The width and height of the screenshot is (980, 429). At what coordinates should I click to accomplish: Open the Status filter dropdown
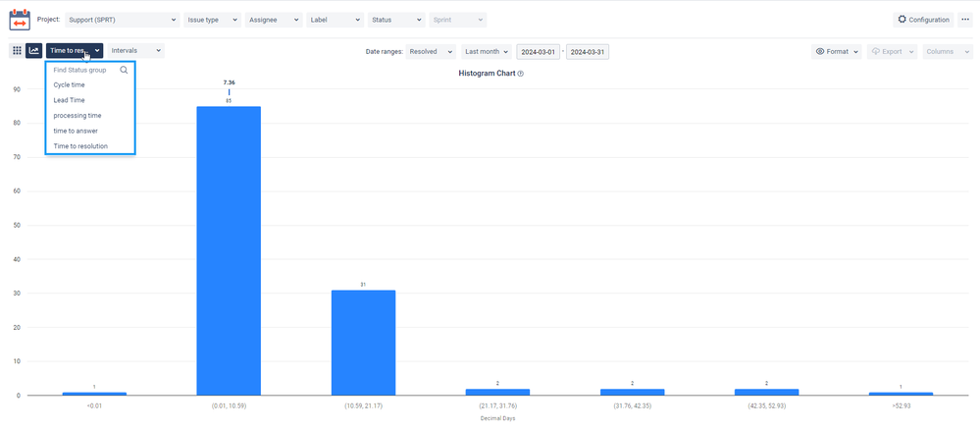396,20
